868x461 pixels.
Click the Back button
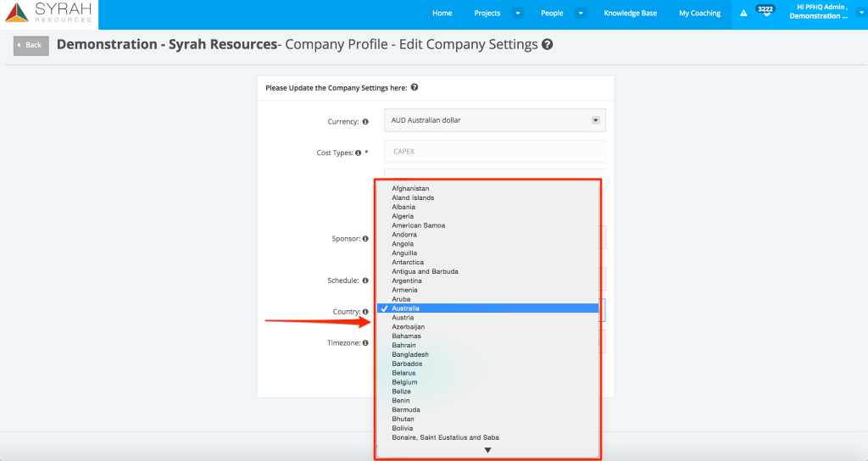(x=31, y=46)
